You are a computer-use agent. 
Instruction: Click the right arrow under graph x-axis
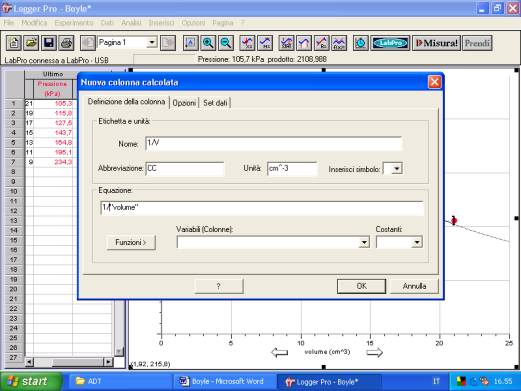click(x=374, y=352)
